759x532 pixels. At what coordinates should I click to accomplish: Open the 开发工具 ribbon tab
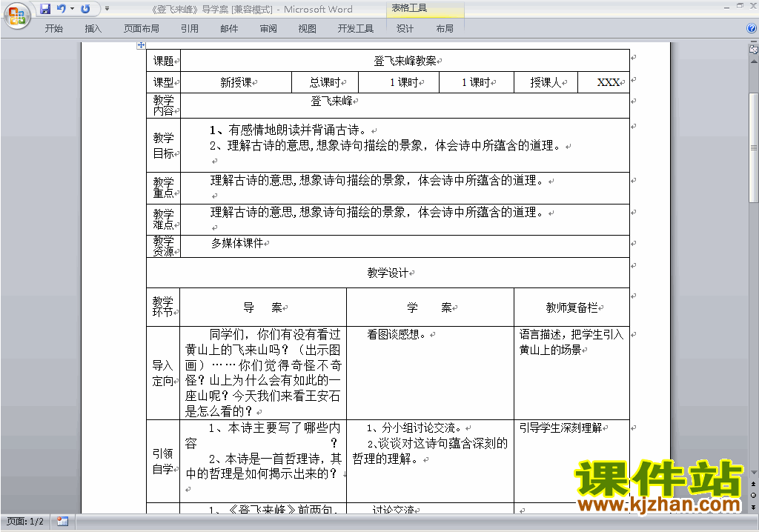click(x=356, y=29)
